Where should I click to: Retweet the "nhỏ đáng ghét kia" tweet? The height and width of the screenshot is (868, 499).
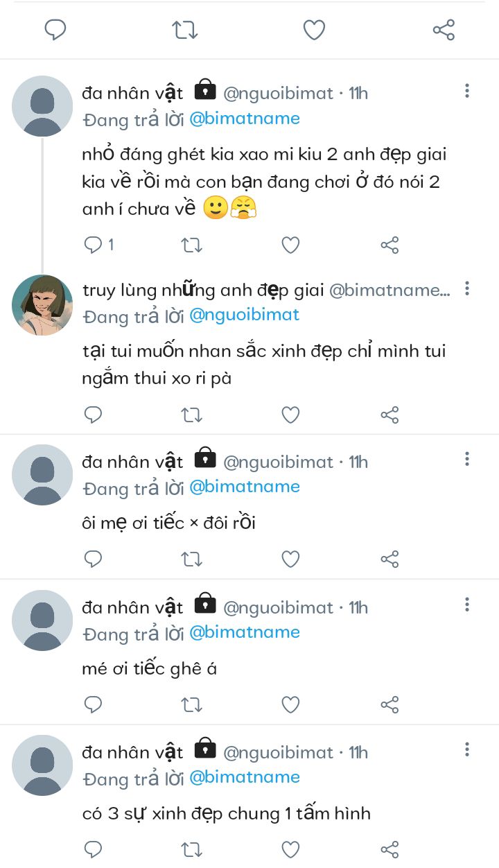(x=191, y=245)
